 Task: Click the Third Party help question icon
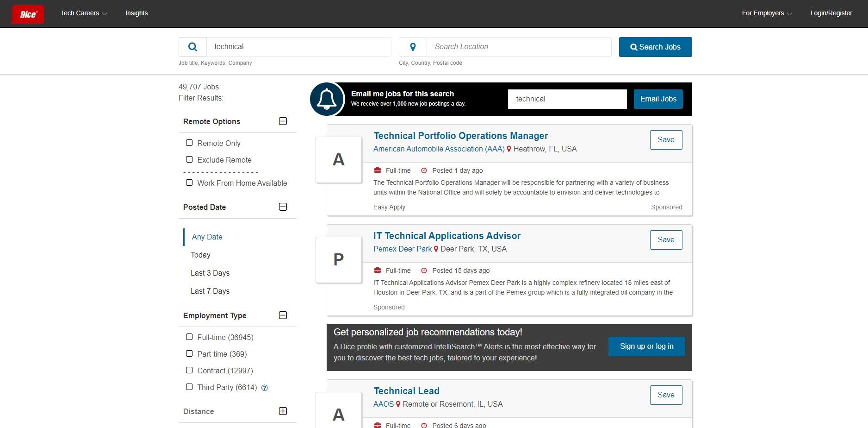click(265, 388)
